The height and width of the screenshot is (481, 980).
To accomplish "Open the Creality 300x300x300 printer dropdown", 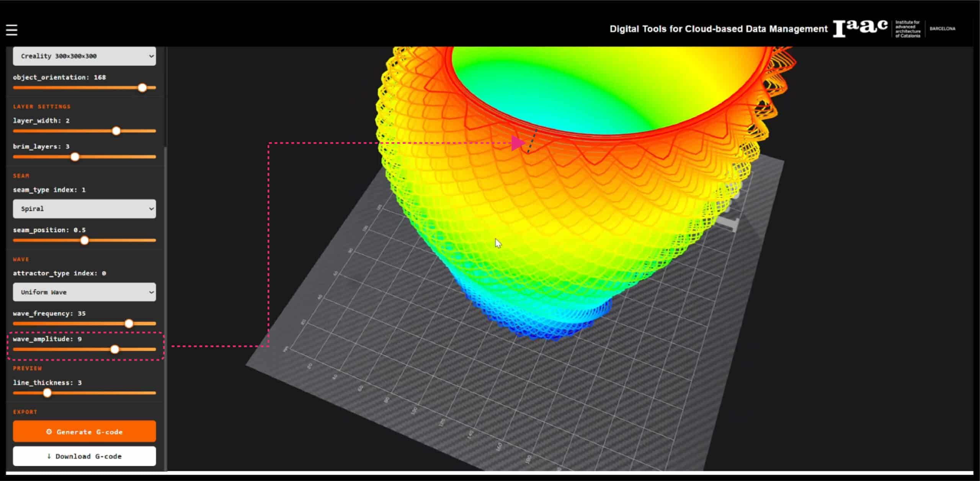I will point(84,56).
